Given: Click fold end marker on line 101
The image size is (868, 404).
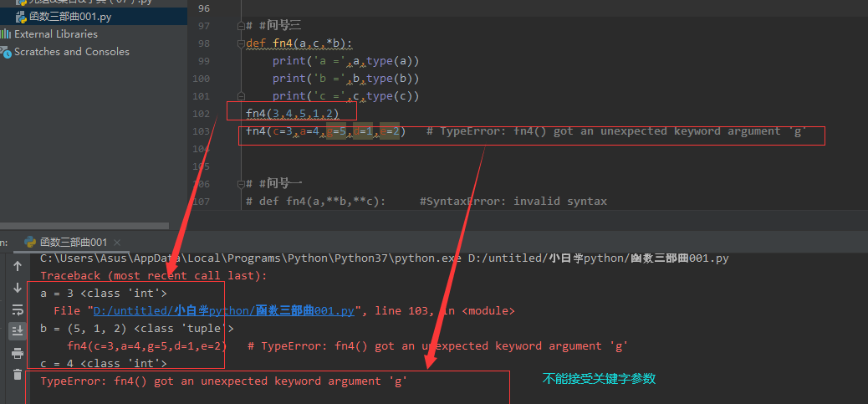Looking at the screenshot, I should click(240, 96).
